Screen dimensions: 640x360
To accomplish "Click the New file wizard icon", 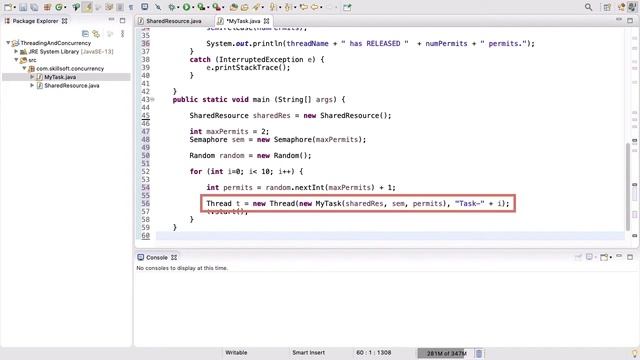I will click(8, 7).
